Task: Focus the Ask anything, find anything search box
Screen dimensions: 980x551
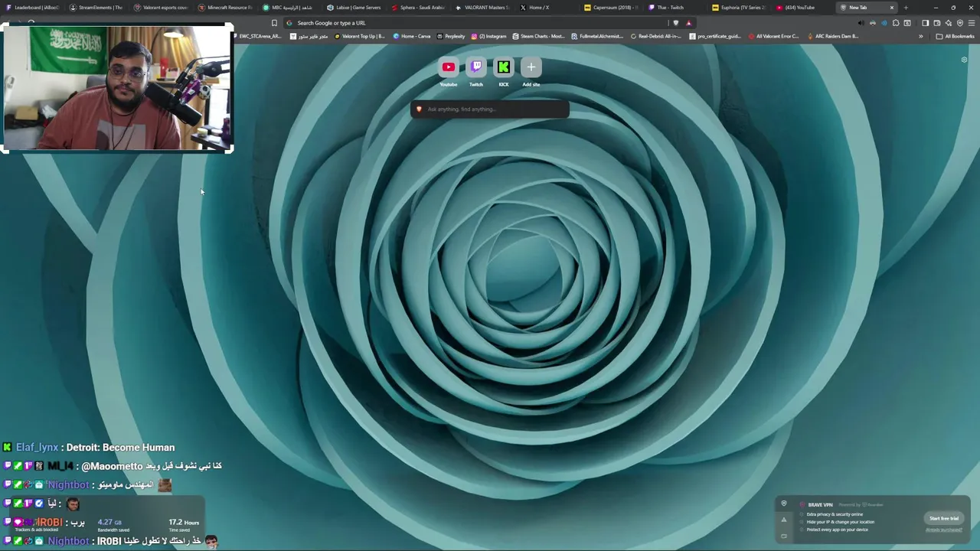Action: (490, 109)
